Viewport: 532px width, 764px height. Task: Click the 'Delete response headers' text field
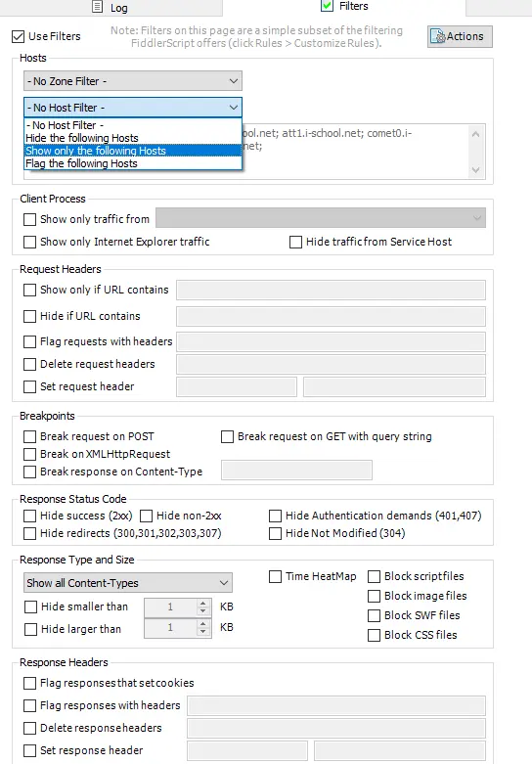336,728
